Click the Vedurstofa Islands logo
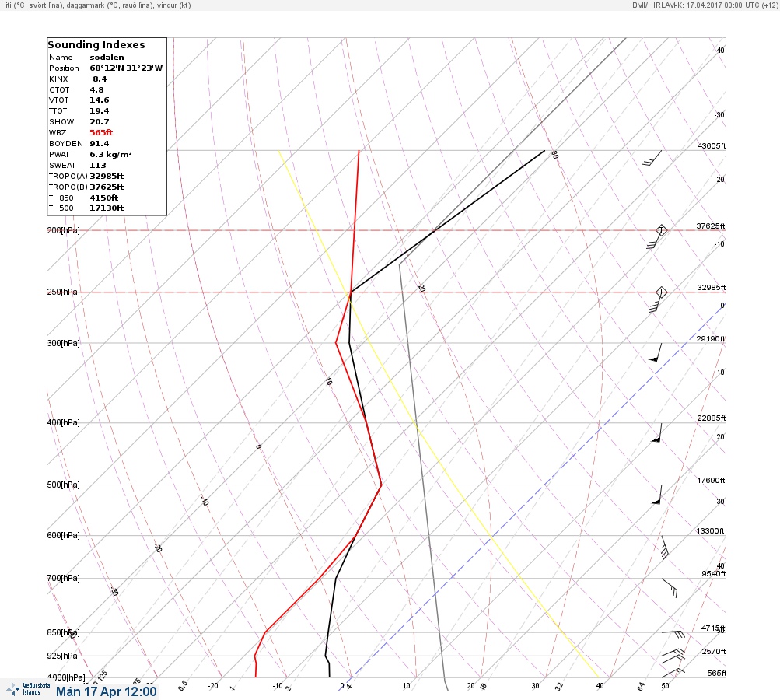 click(28, 689)
